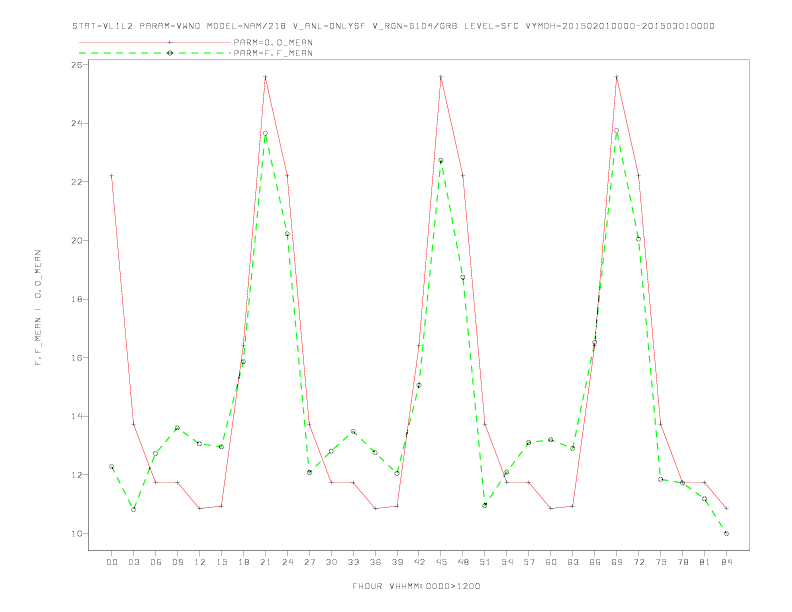The width and height of the screenshot is (792, 612).
Task: Click red O.O_MEAN peak point at hour 69
Action: [x=617, y=77]
